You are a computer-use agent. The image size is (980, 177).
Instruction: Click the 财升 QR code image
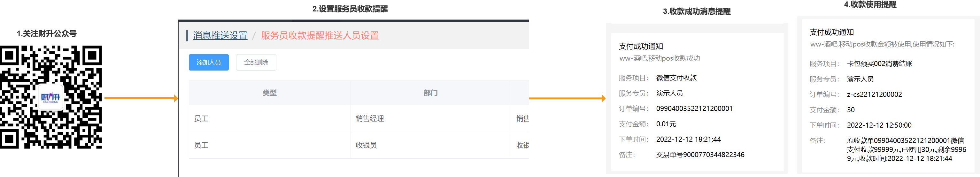[x=51, y=97]
